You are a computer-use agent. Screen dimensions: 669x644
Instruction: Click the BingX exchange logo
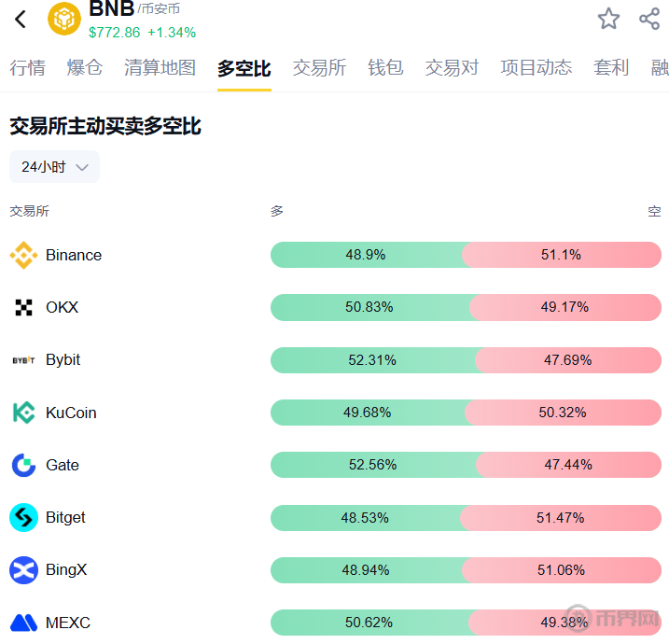point(23,569)
